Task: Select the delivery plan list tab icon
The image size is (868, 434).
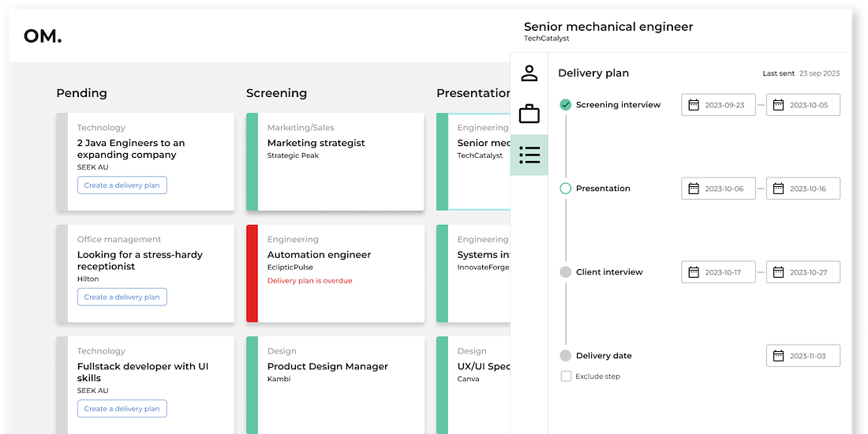Action: click(x=529, y=155)
